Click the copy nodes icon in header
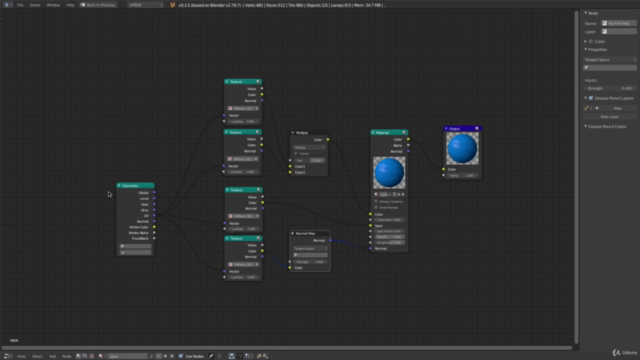640x360 pixels. (x=259, y=356)
